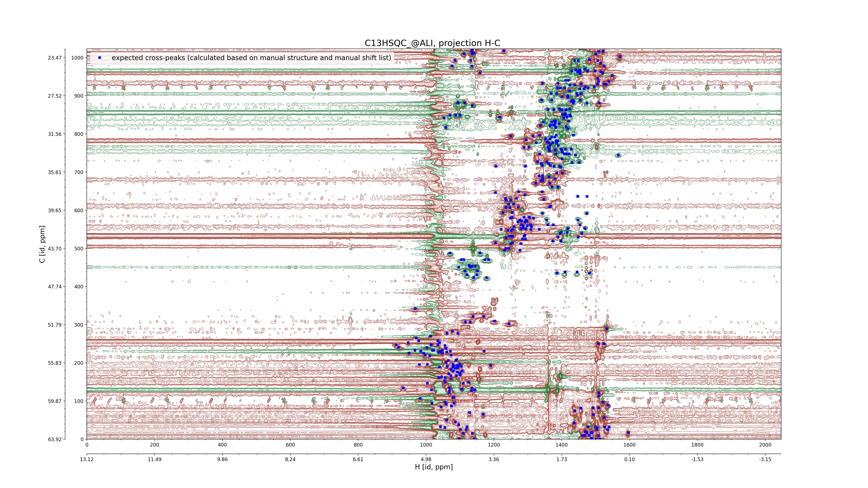
Task: Click the 500 tick on the C id axis
Action: [x=78, y=249]
